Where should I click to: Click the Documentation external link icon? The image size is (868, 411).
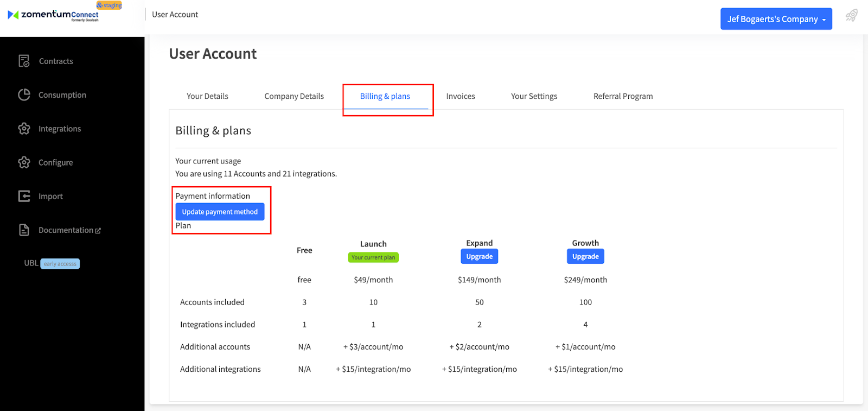(98, 231)
